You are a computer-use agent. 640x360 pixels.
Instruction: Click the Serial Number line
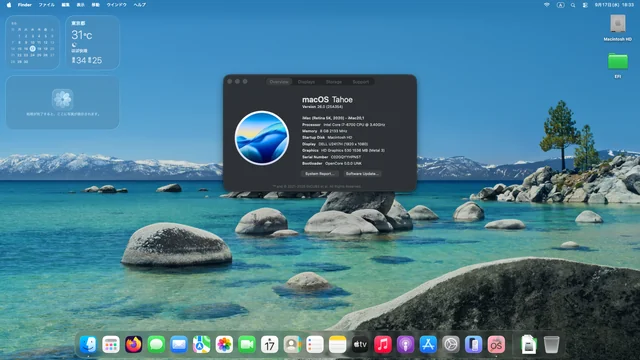(x=331, y=157)
